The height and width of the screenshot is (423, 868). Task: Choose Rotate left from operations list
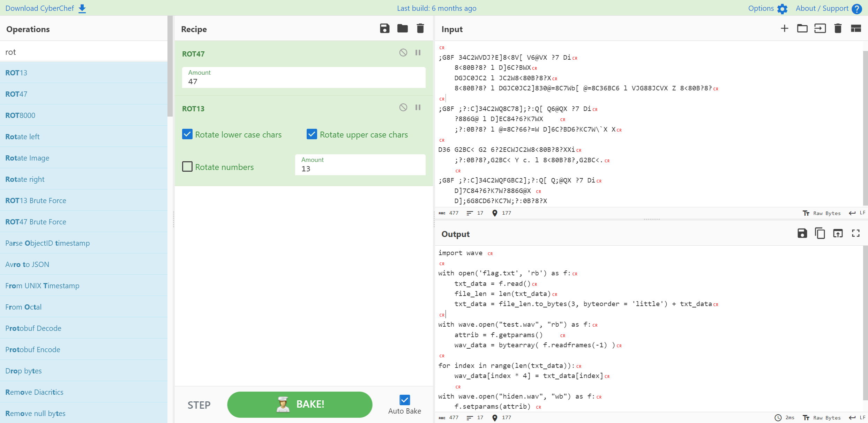coord(22,137)
